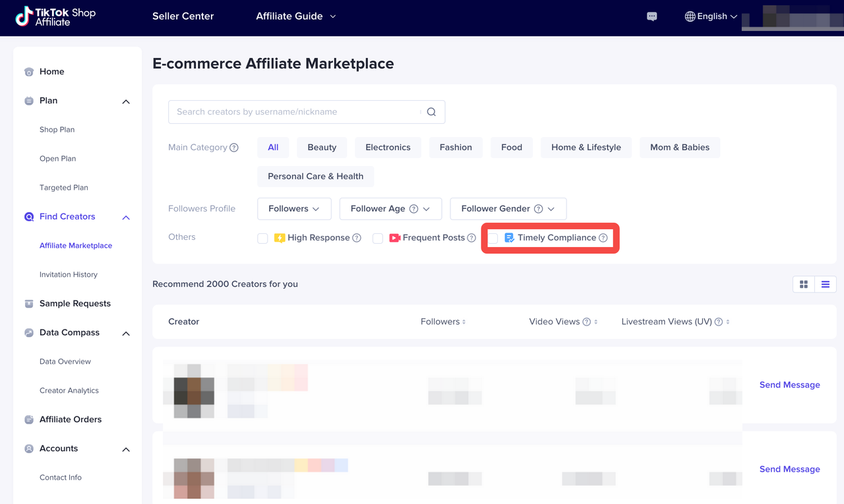The height and width of the screenshot is (504, 844).
Task: Open the English language selector
Action: [x=711, y=16]
